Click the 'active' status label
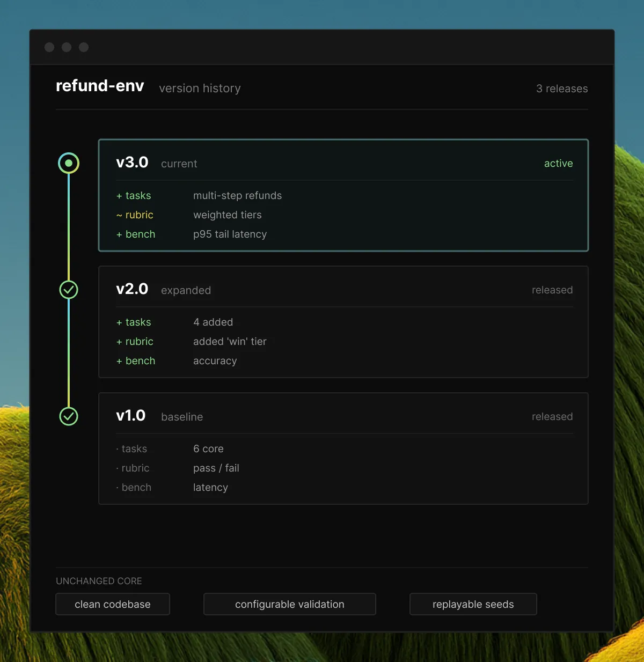Viewport: 644px width, 662px height. 559,164
